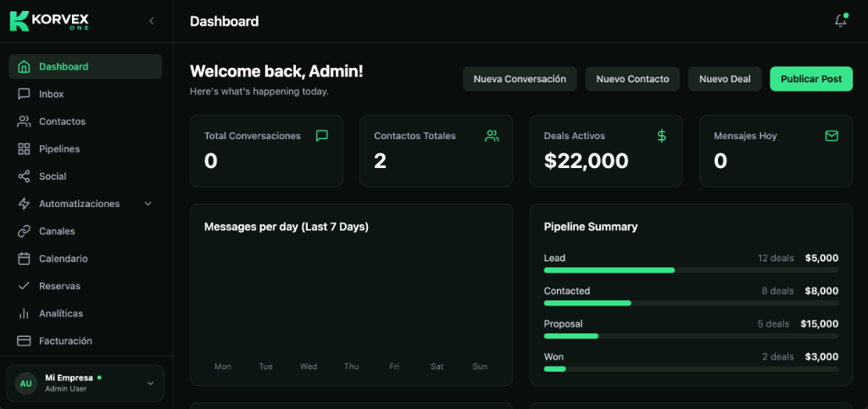Click the $22,000 Deals Activos value
This screenshot has height=409, width=868.
[x=587, y=160]
